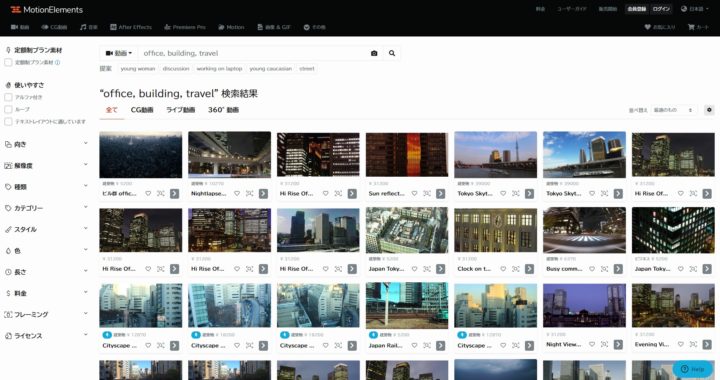The image size is (720, 380).
Task: Toggle the ループ checkbox
Action: 8,110
